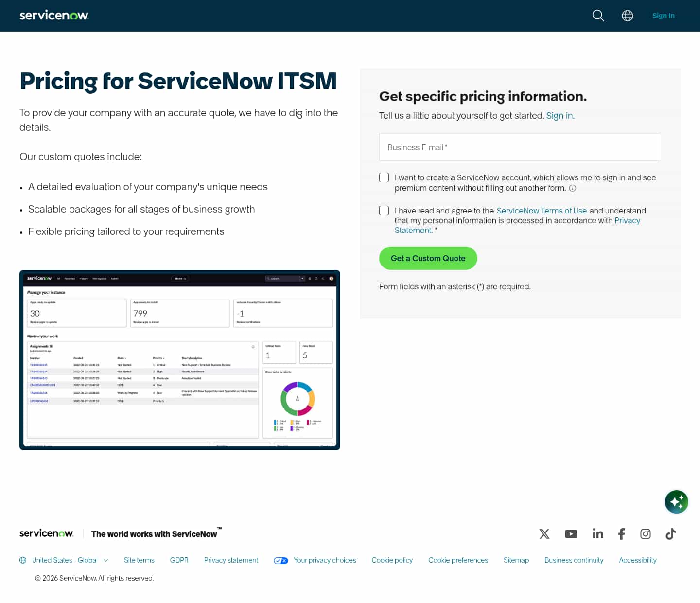Open the Business continuity footer link
The image size is (700, 603).
[x=574, y=560]
